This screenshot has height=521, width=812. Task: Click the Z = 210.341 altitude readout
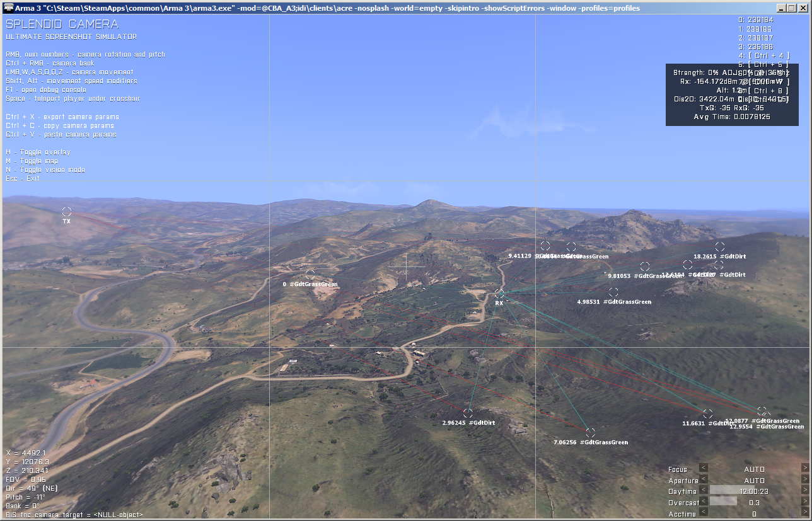coord(27,471)
